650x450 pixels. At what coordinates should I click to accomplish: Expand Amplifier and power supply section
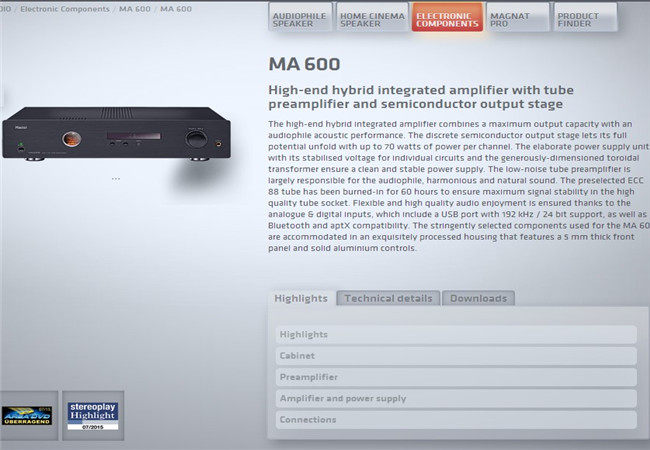tap(456, 399)
